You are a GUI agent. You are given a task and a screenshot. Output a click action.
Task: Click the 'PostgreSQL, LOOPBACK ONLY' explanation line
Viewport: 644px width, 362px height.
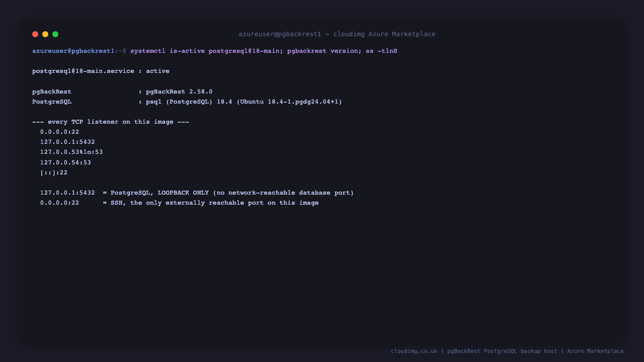tap(197, 193)
